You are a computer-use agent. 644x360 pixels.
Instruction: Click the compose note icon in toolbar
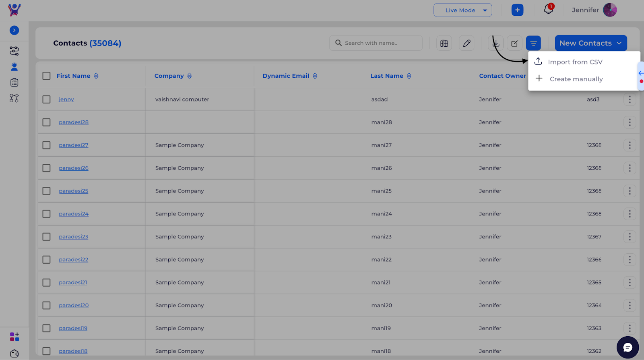pos(514,43)
